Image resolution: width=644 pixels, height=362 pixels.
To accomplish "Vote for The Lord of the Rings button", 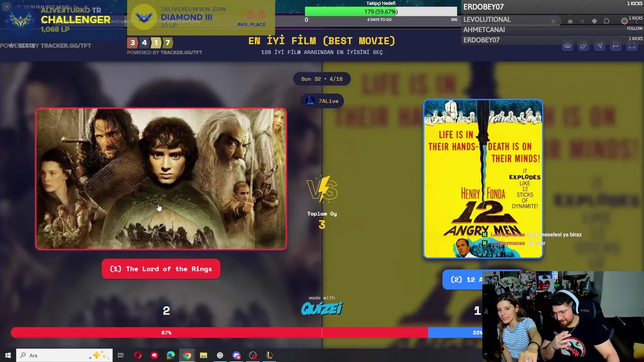I will [161, 269].
